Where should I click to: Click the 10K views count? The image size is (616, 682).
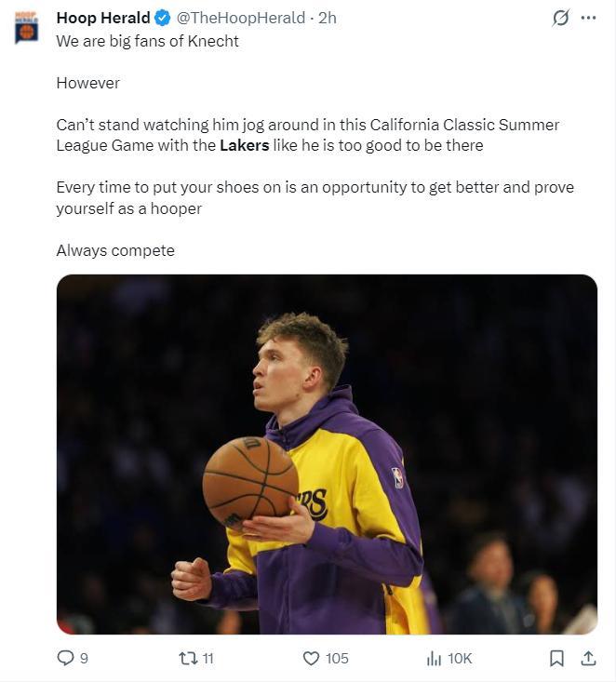click(460, 658)
